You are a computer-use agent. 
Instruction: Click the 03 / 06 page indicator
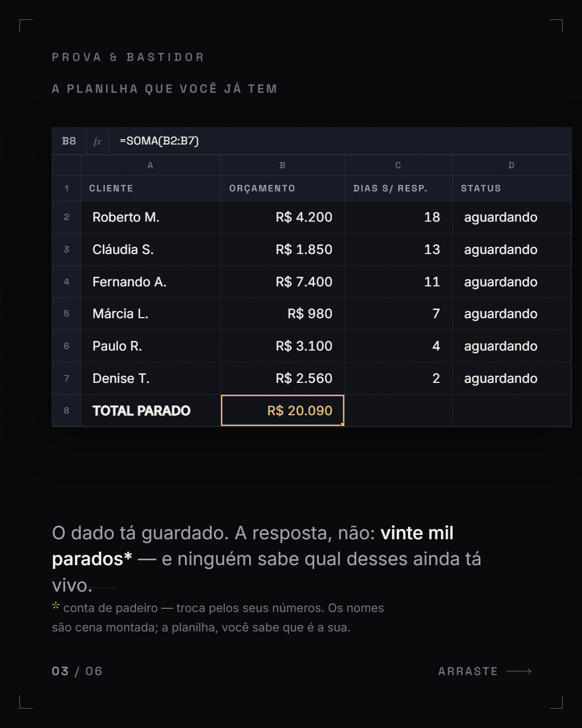click(x=77, y=671)
